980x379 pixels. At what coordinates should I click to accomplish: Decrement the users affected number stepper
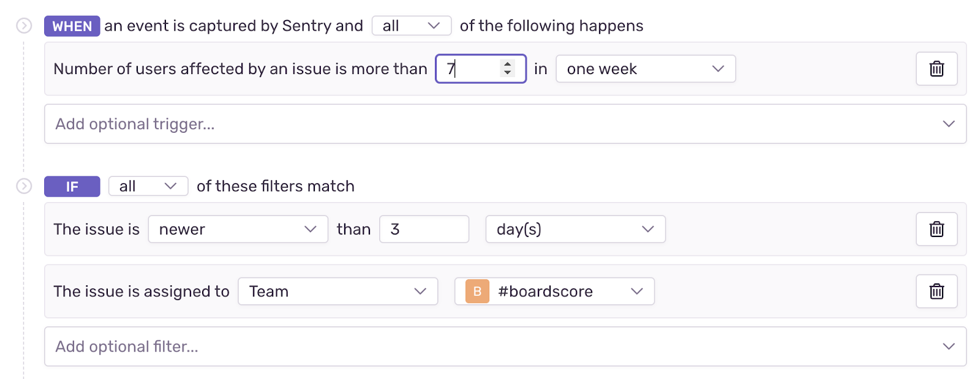pyautogui.click(x=507, y=73)
